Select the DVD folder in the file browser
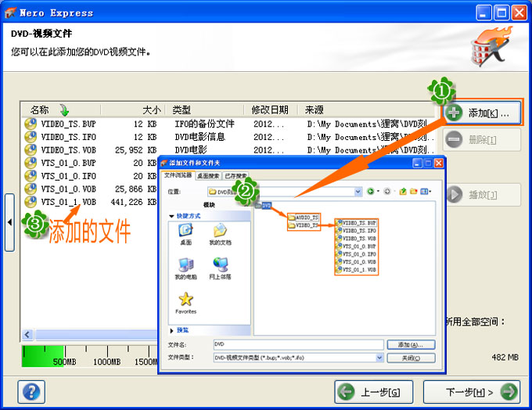The width and height of the screenshot is (532, 410). pos(264,205)
